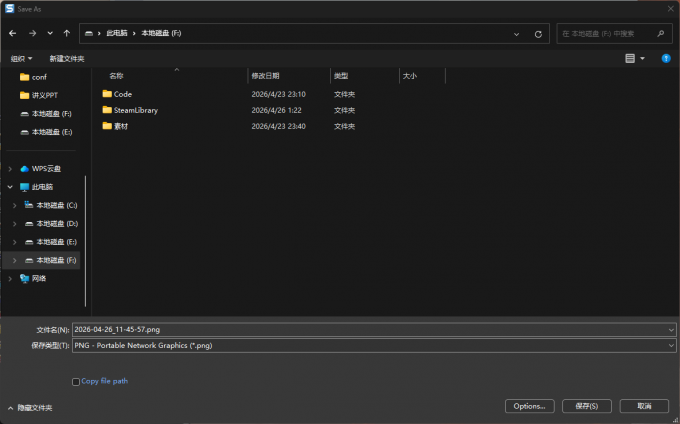Expand 本地磁盘 (E:) under 此电脑
This screenshot has height=424, width=680.
(x=14, y=242)
